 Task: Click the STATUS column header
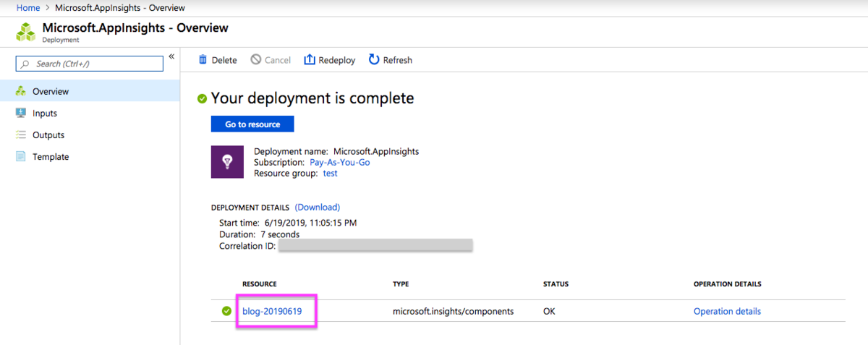coord(556,284)
